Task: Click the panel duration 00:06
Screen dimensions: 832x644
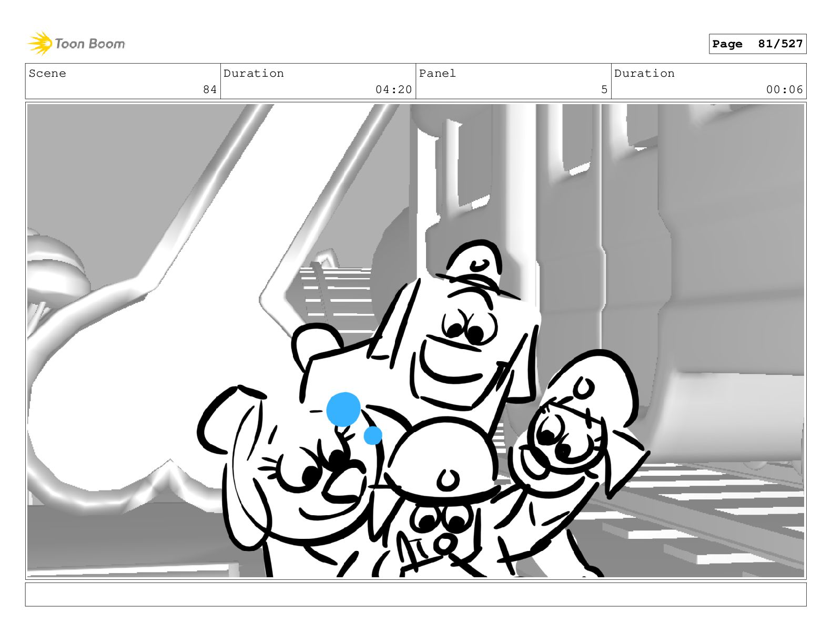Action: [x=784, y=90]
